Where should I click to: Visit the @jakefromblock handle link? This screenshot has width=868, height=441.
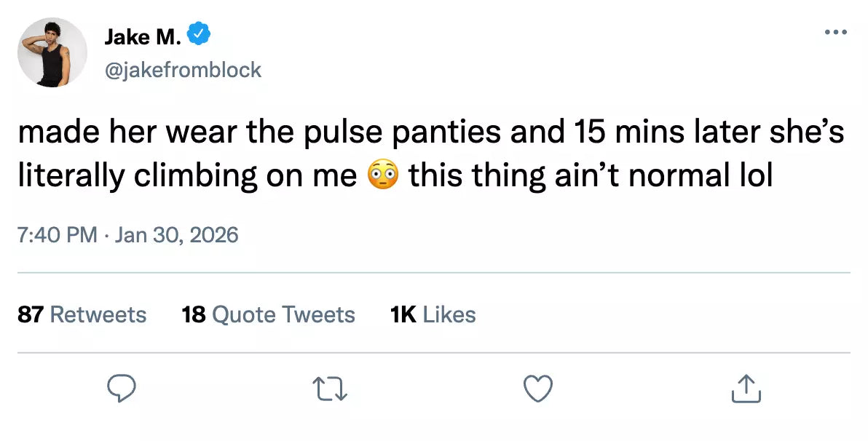click(x=183, y=70)
